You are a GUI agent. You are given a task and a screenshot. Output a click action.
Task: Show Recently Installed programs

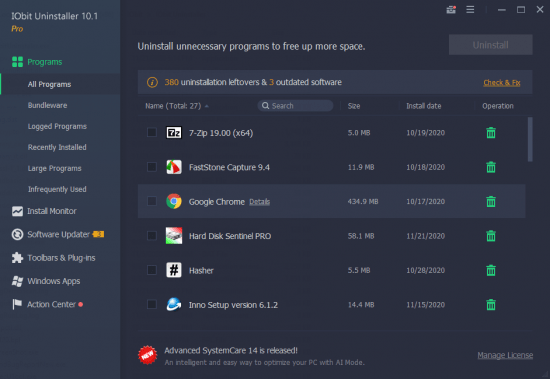(x=57, y=147)
